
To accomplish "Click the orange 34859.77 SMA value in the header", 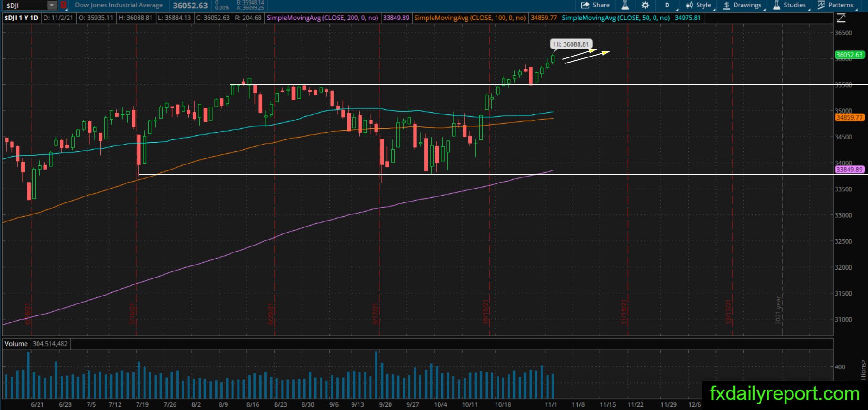I will [x=544, y=18].
